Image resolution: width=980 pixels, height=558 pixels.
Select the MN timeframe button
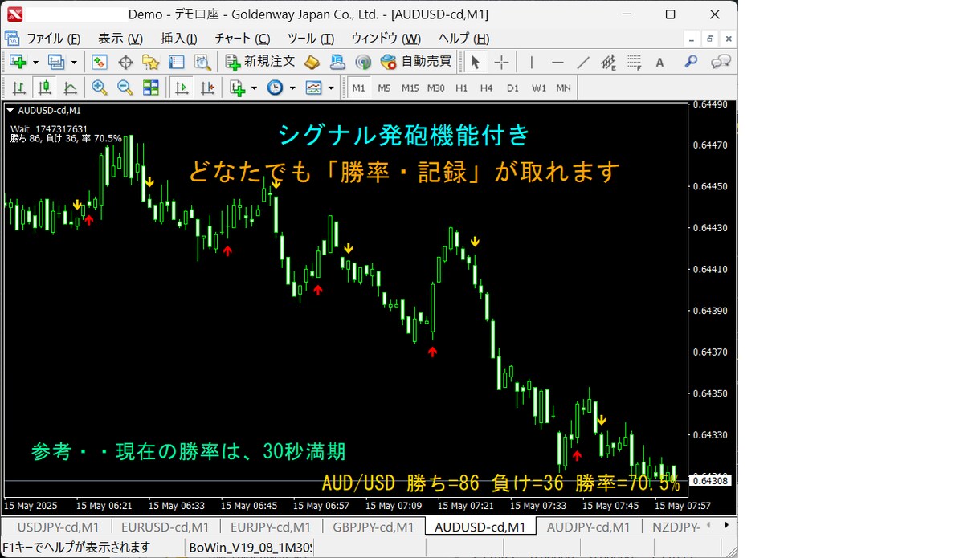click(563, 88)
